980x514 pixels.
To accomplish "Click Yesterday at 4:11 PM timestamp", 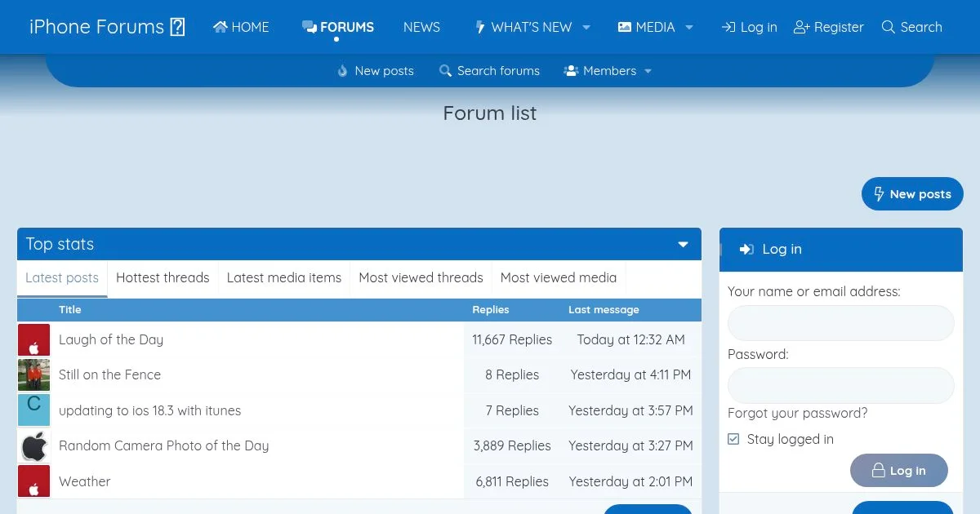I will tap(630, 374).
